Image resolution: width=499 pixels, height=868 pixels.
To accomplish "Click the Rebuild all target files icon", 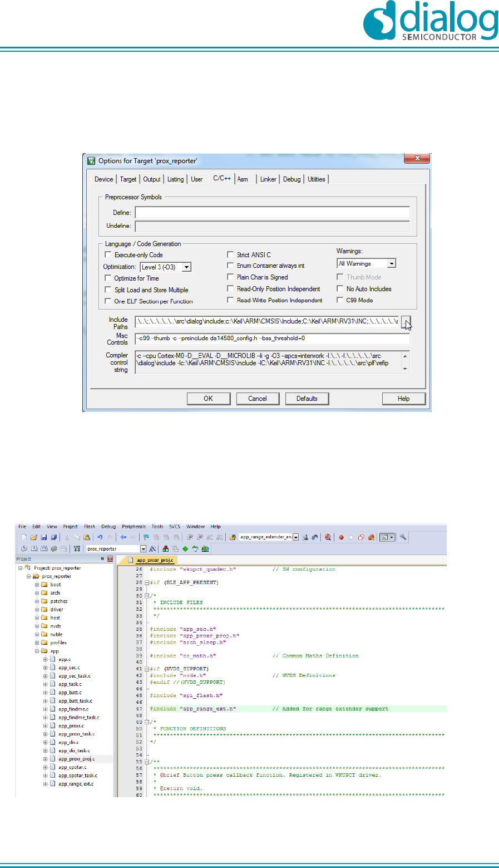I will pos(44,549).
